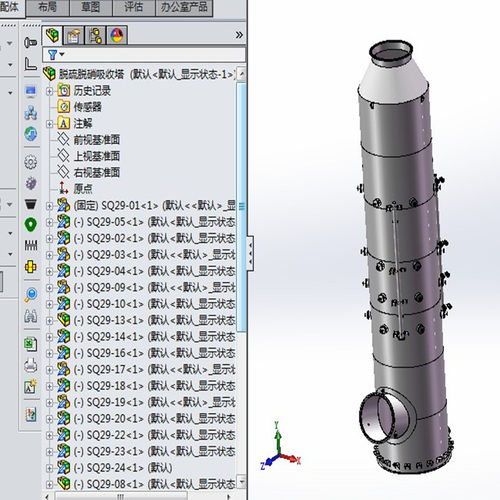500x500 pixels.
Task: Select the SQ29-16<1> component row
Action: 146,353
